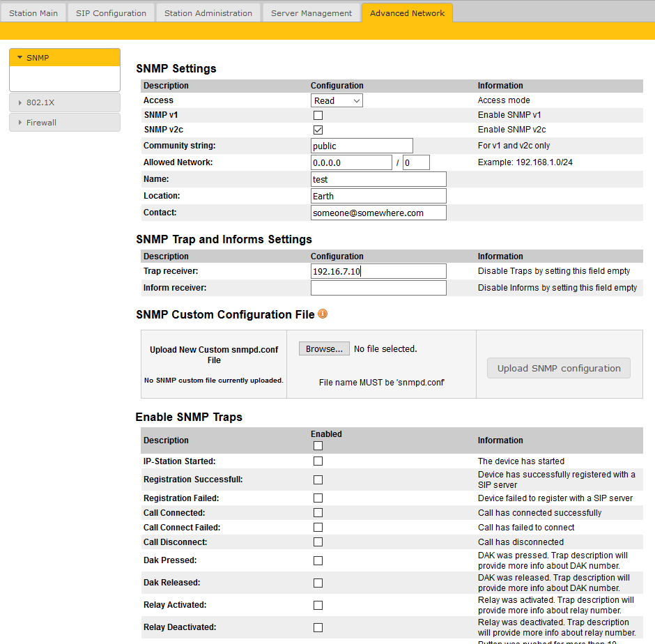Click the Community string input field
Screen dimensions: 655x644
pyautogui.click(x=361, y=145)
